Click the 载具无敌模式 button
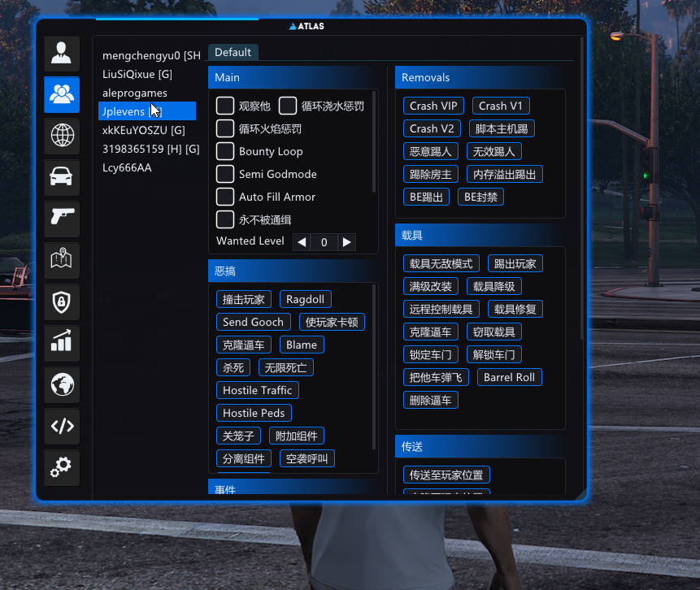The image size is (700, 590). [441, 263]
